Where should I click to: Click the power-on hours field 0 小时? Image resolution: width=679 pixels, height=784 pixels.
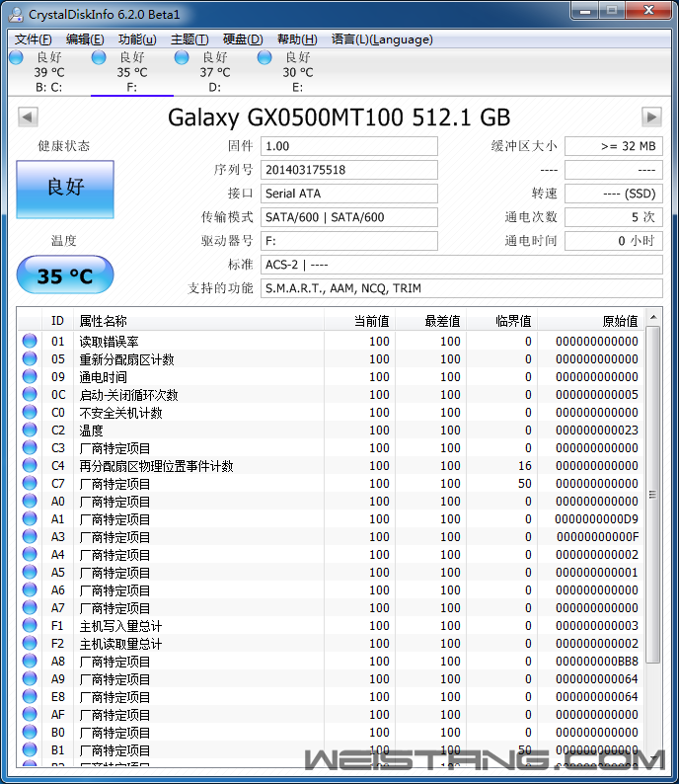click(614, 241)
